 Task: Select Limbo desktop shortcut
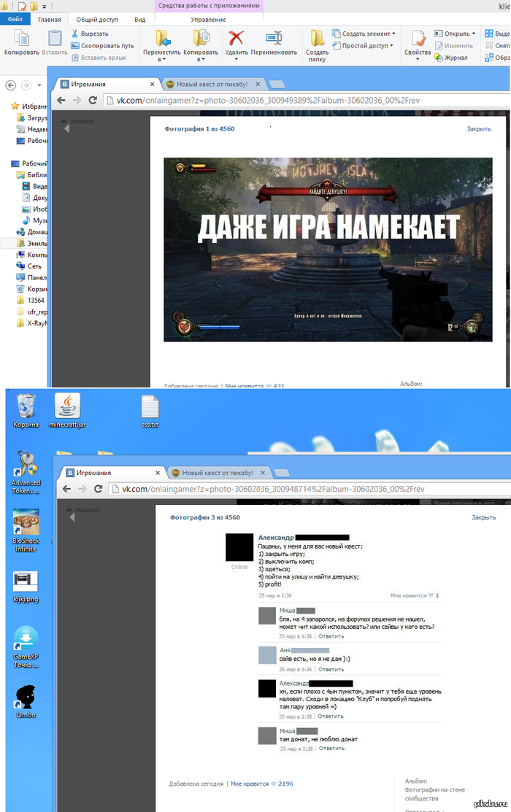coord(26,701)
